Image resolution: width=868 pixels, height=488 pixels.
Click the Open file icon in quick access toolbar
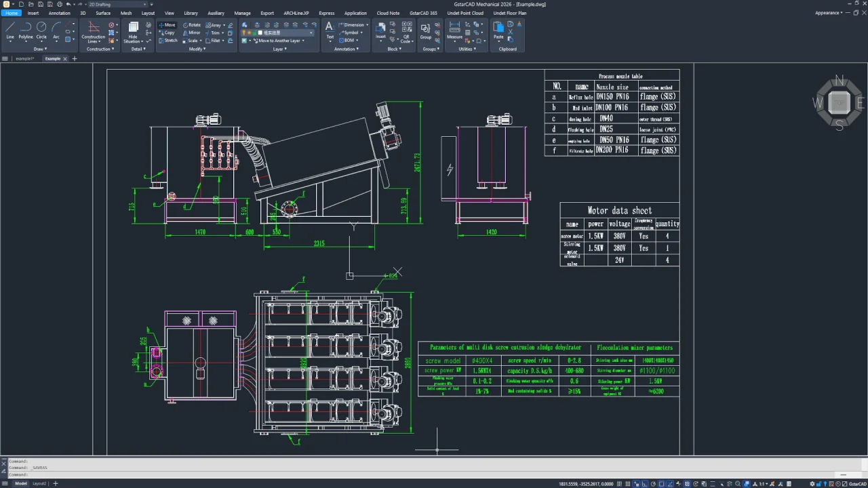(31, 4)
